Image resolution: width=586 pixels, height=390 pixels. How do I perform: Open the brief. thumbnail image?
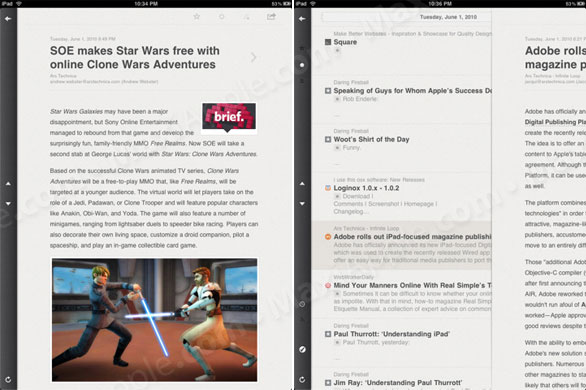[229, 118]
